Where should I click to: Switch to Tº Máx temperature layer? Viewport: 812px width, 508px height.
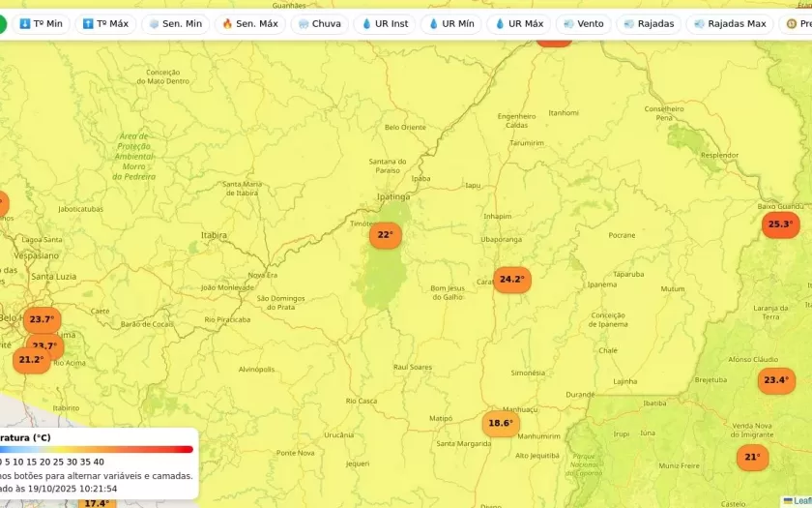(106, 23)
